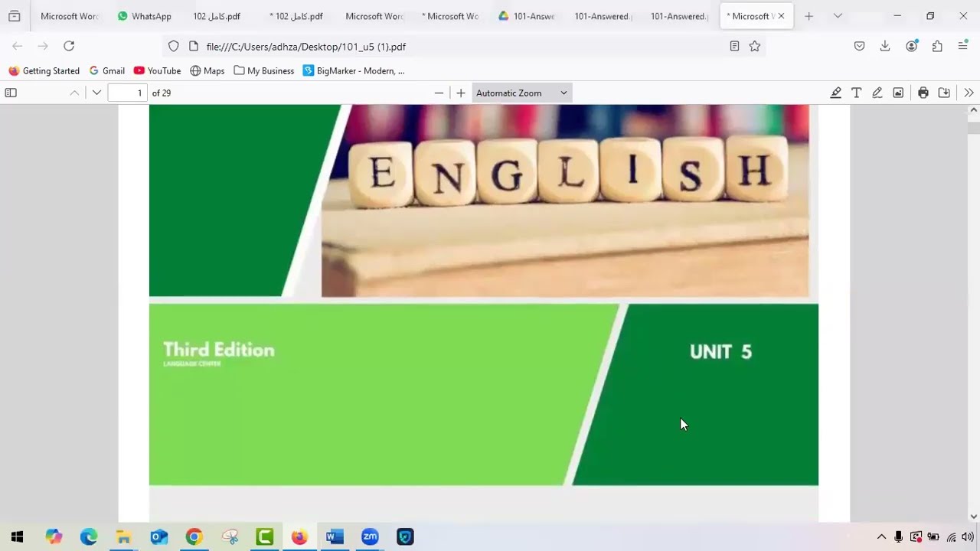Open Outlook from taskbar
Image resolution: width=980 pixels, height=551 pixels.
(x=158, y=537)
